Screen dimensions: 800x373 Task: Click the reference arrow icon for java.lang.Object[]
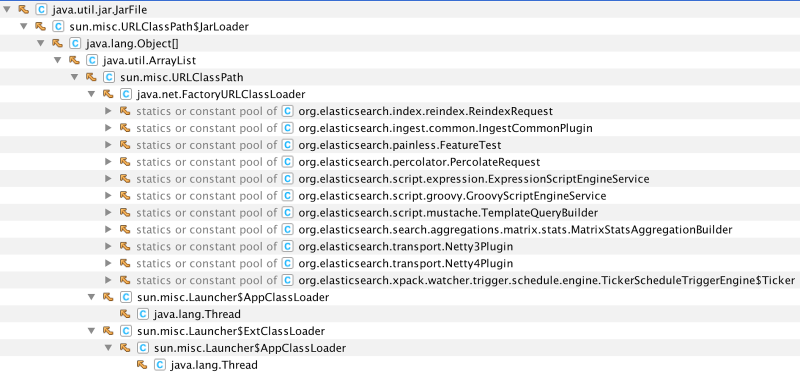click(57, 43)
